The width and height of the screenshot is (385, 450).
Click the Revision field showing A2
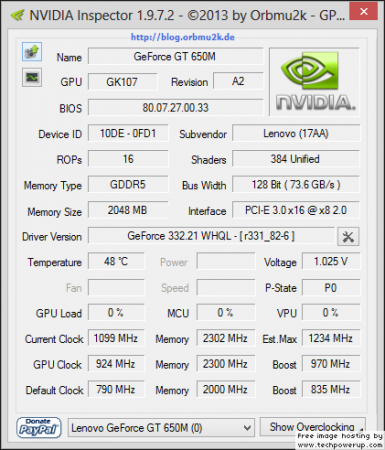coord(238,81)
